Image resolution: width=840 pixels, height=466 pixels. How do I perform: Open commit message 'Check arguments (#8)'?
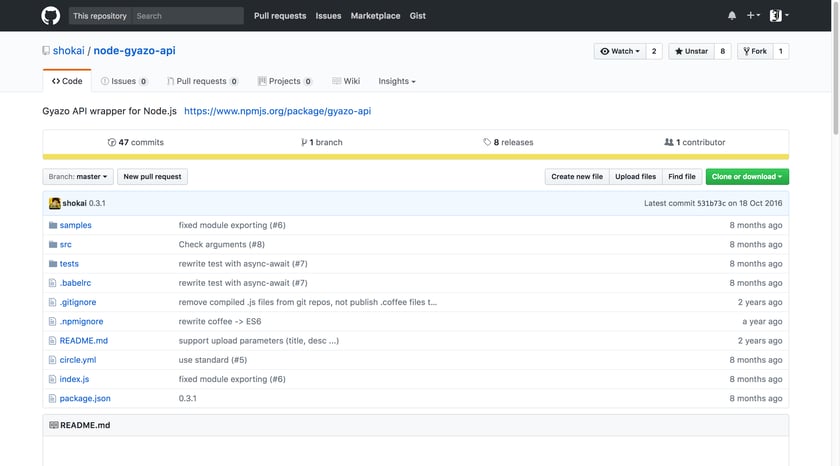222,245
